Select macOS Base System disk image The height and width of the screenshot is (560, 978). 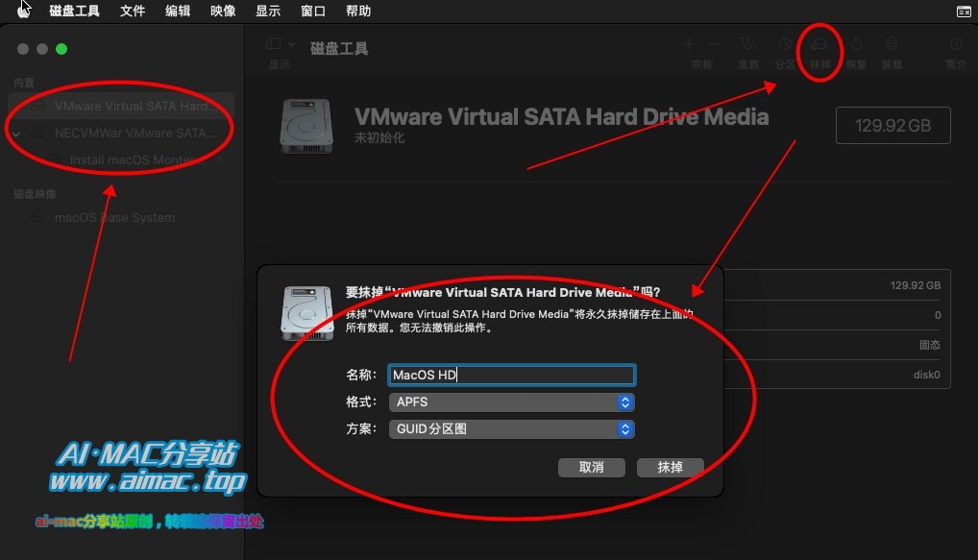coord(114,218)
